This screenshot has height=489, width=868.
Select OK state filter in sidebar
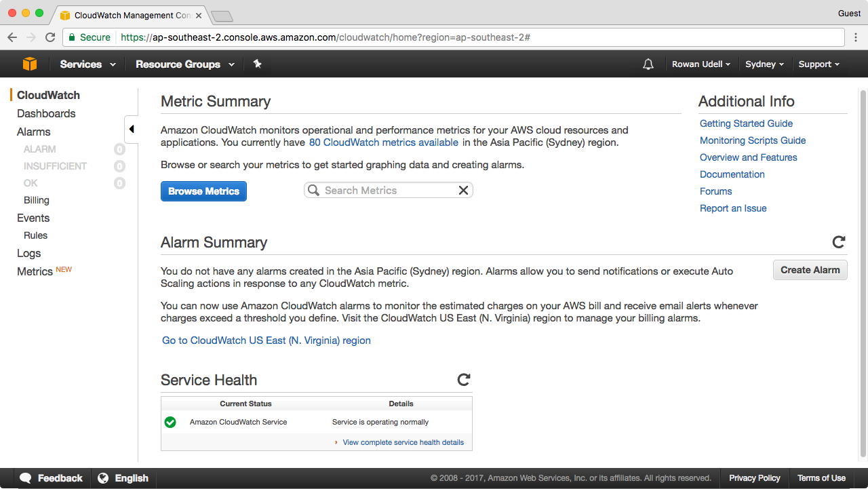coord(31,183)
